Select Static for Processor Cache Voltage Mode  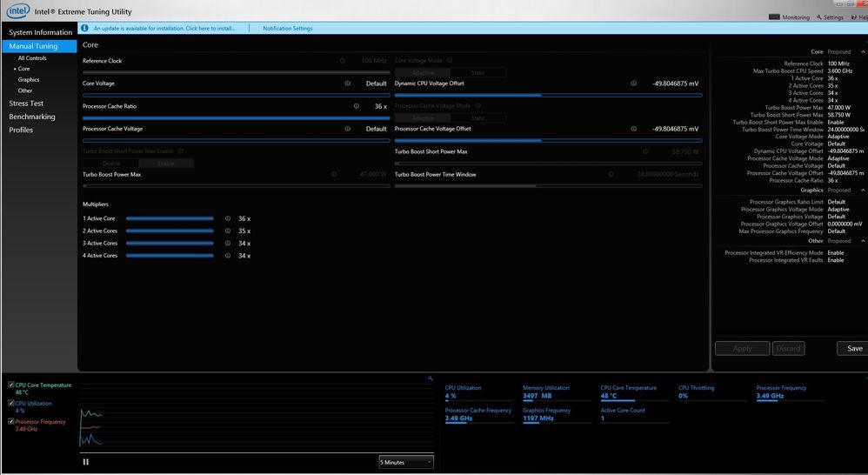[477, 118]
